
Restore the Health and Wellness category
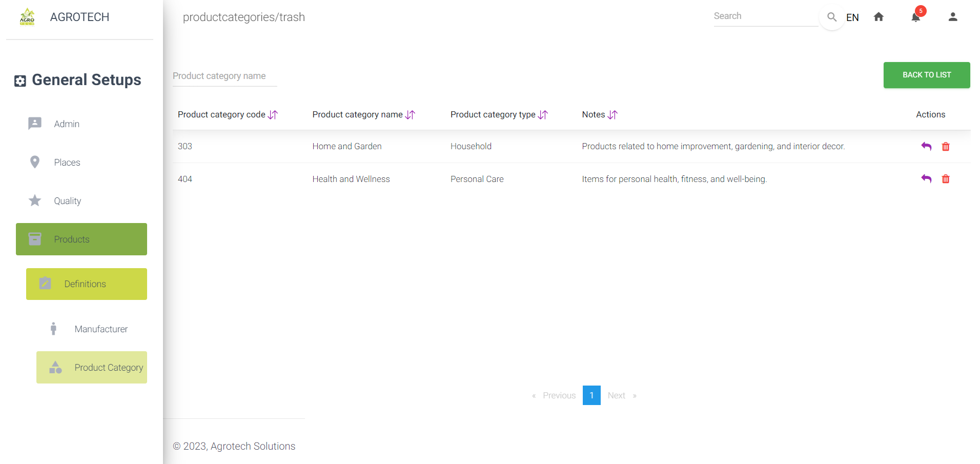pos(926,179)
